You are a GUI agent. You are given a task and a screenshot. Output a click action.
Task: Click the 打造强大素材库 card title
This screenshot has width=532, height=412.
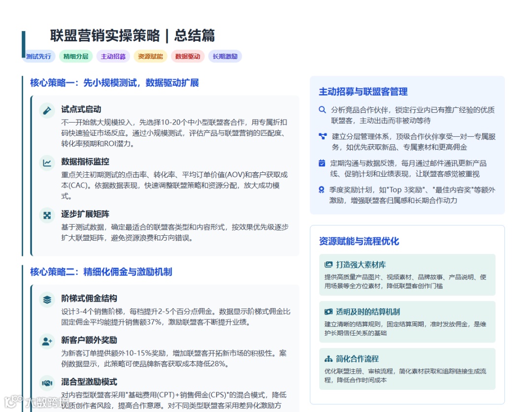(361, 264)
